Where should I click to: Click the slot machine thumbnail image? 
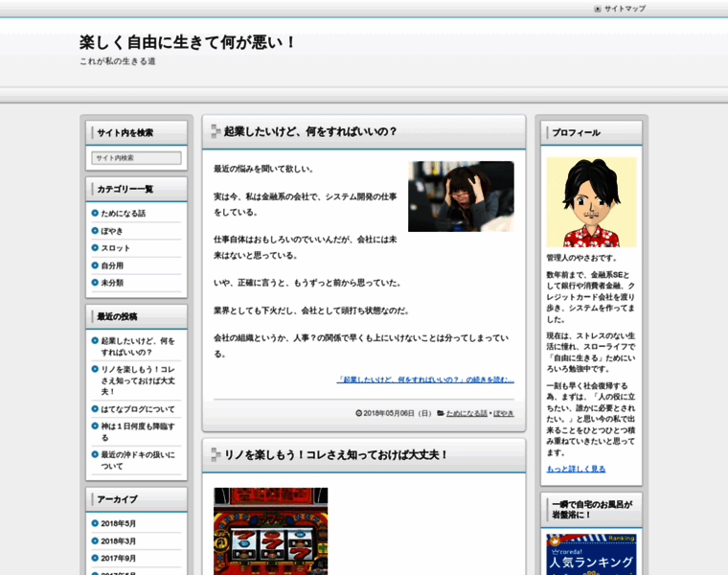point(271,531)
